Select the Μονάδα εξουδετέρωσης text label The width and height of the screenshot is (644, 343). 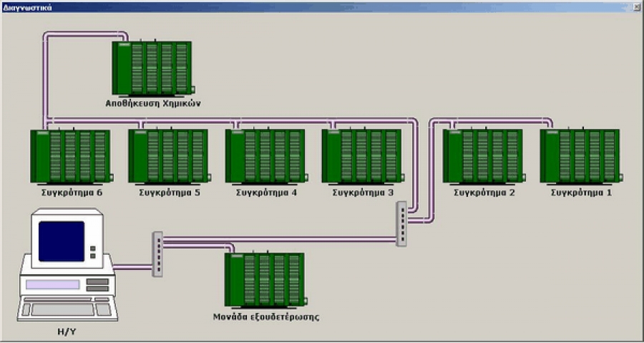265,316
